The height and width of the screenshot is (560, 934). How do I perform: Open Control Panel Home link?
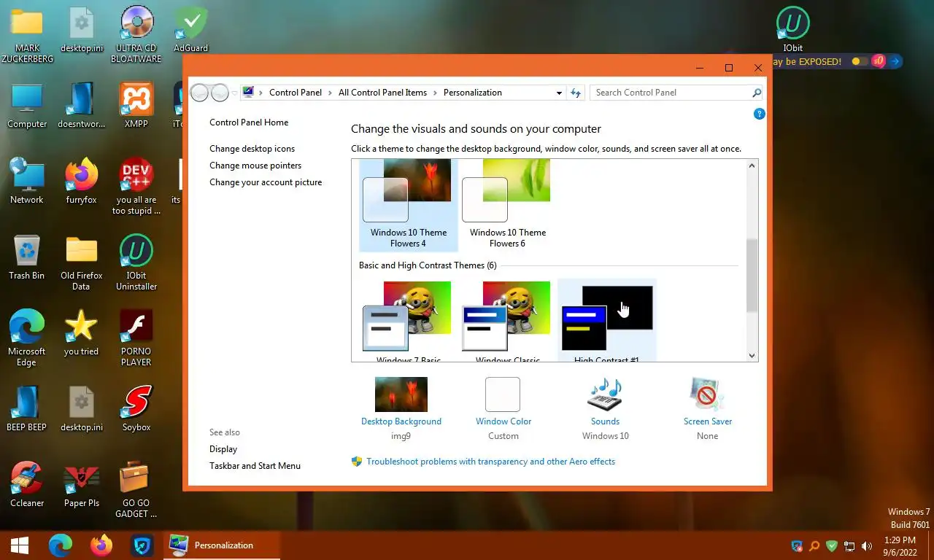click(x=249, y=122)
